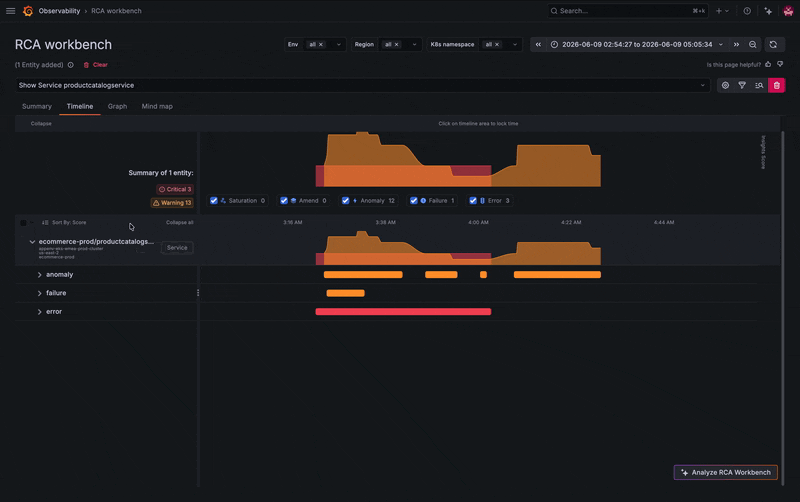The image size is (800, 502).
Task: Delete entity with red trash button
Action: [777, 85]
